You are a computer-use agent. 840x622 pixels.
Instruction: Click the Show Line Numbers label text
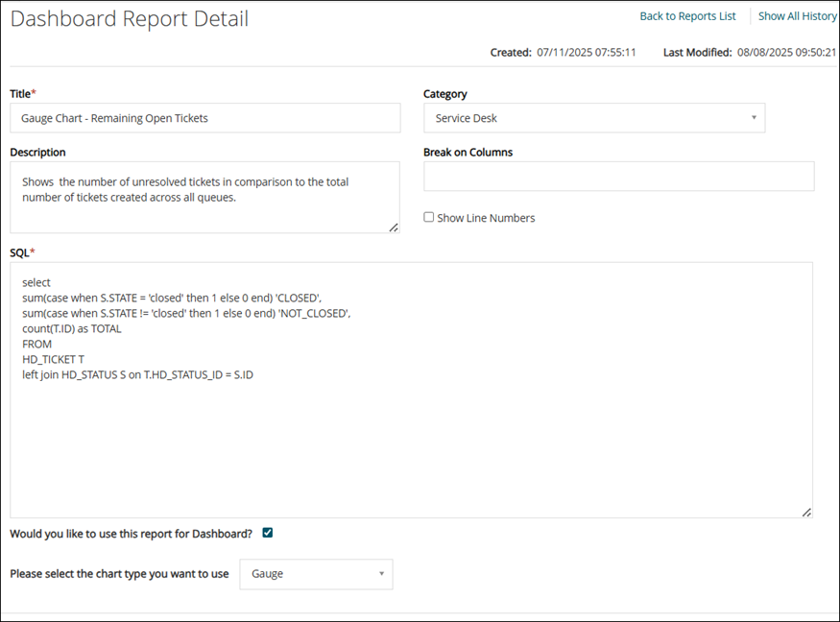(x=486, y=218)
